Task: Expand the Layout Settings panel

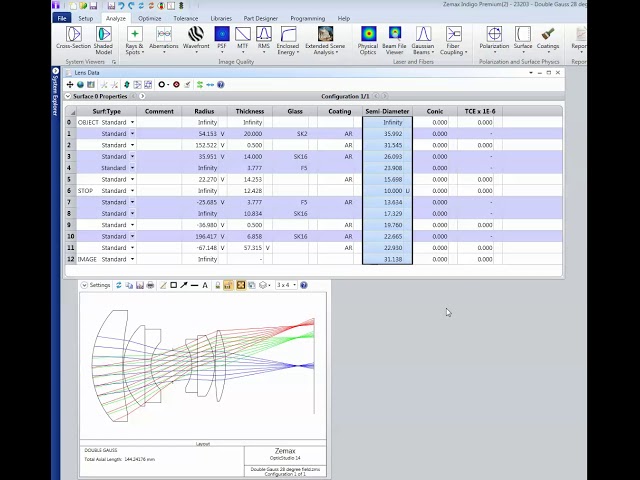Action: coord(84,285)
